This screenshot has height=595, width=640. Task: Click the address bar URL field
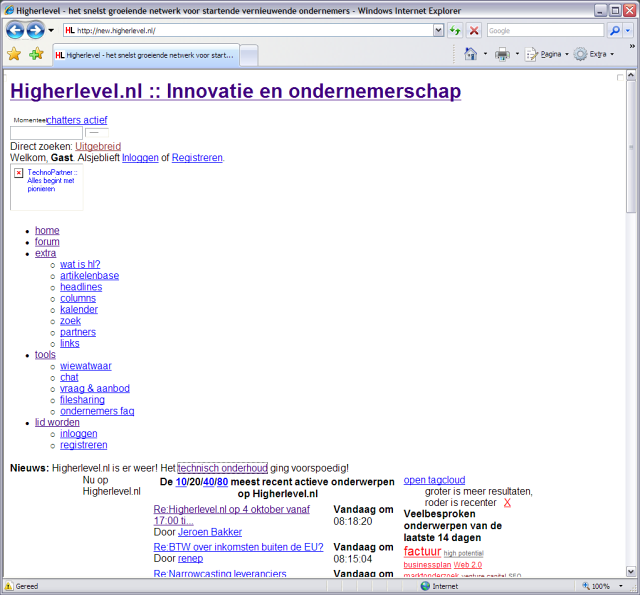pyautogui.click(x=248, y=30)
